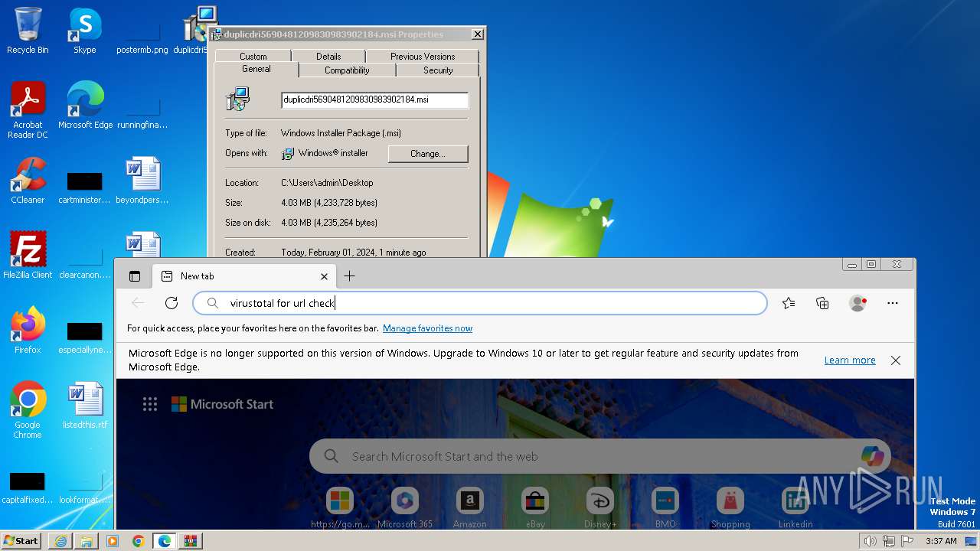Click the taskbar clock showing 3:37 AM
Image resolution: width=980 pixels, height=551 pixels.
pyautogui.click(x=941, y=541)
